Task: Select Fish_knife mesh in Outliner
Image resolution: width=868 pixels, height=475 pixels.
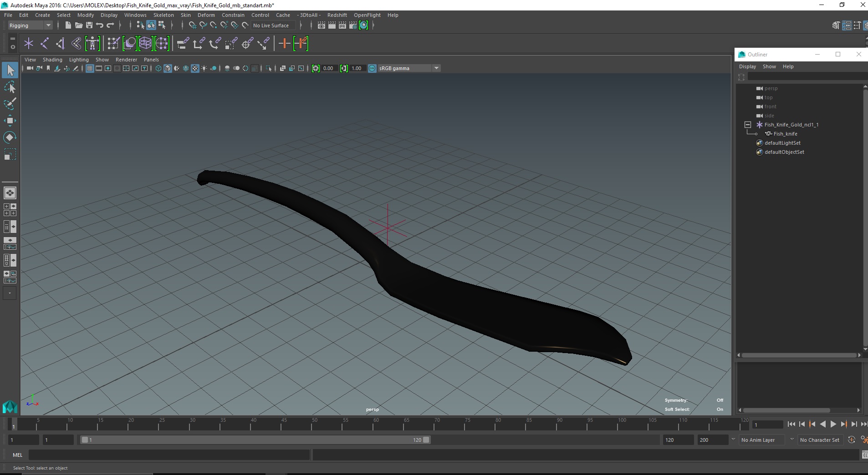Action: [x=785, y=134]
